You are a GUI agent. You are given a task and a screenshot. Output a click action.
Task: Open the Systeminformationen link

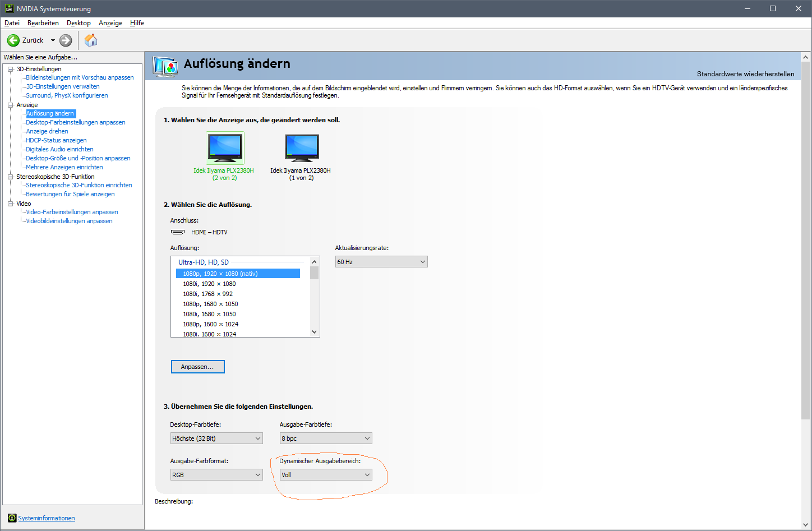pos(47,518)
